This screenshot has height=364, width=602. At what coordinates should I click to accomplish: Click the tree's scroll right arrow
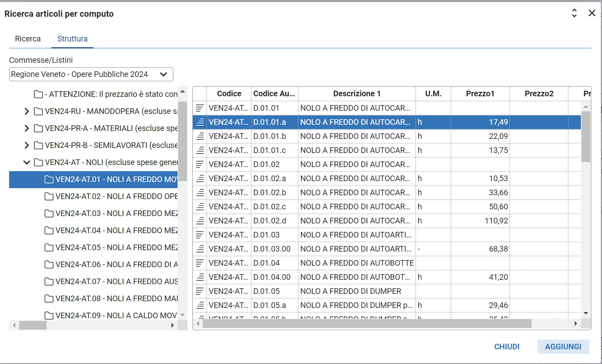pyautogui.click(x=173, y=325)
